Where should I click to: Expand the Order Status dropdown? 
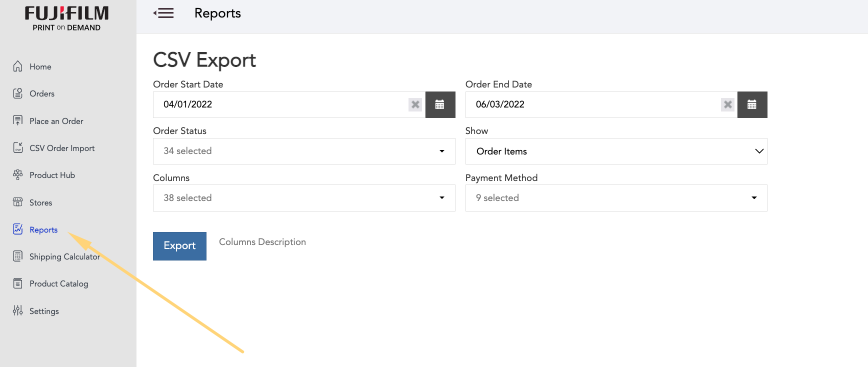click(x=304, y=151)
